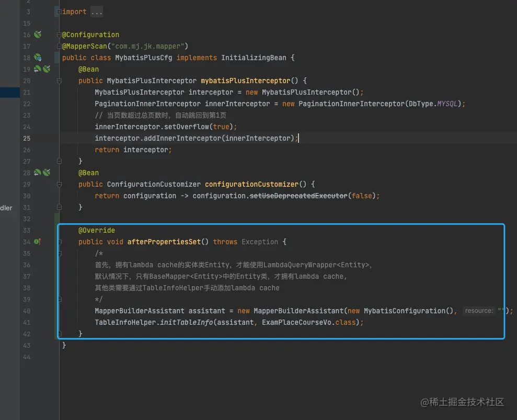Click the 'resource:' parameter hint on line 40
Viewport: 517px width, 420px height.
point(479,311)
